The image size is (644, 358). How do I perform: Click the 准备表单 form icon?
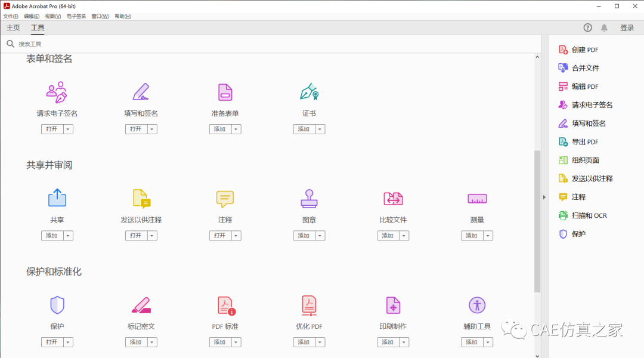point(225,92)
